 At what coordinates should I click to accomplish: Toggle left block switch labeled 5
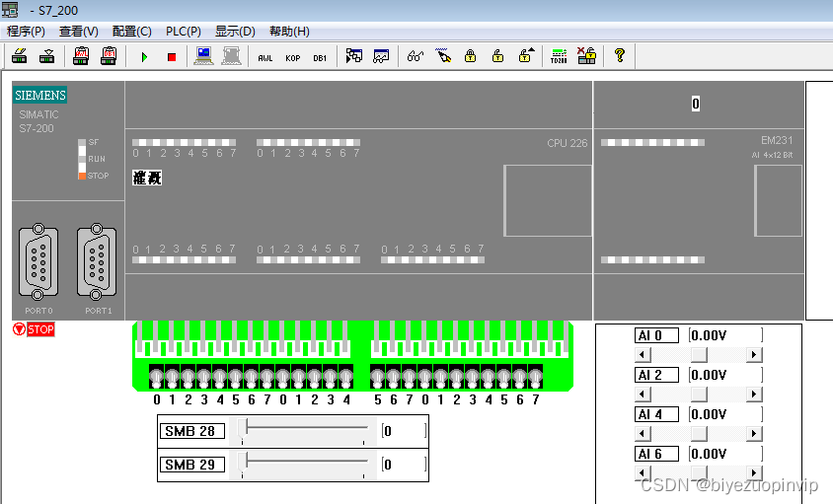[x=235, y=378]
